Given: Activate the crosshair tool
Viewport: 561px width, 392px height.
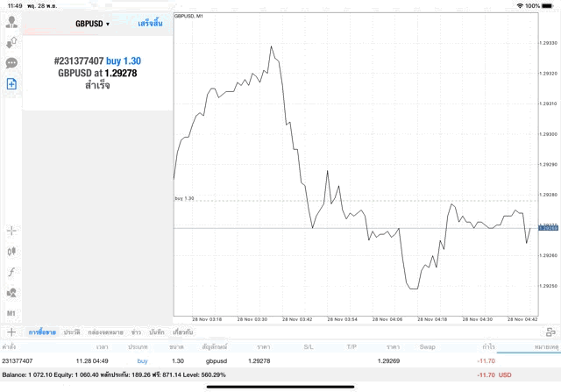Looking at the screenshot, I should tap(12, 231).
